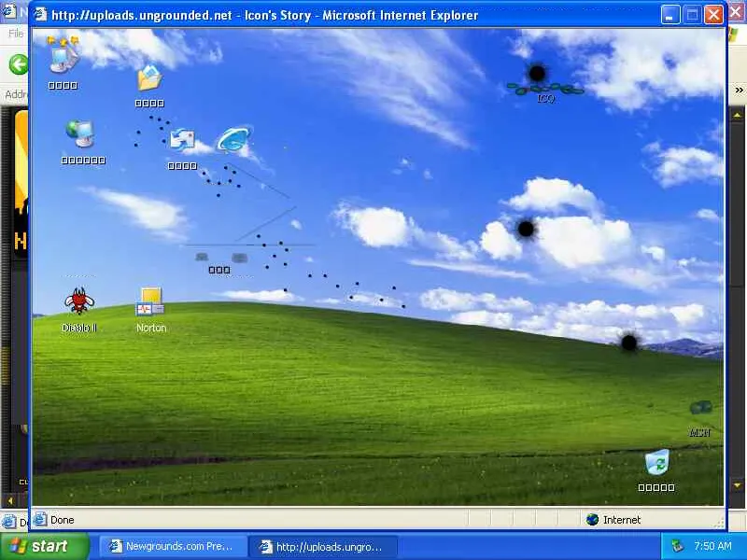
Task: Click the black hole near the mountains
Action: pyautogui.click(x=628, y=342)
